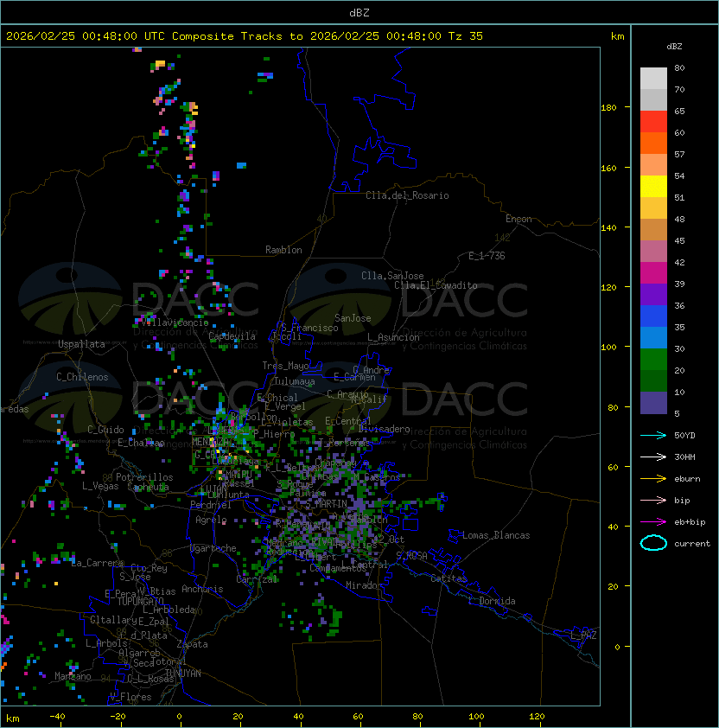Click map label 'Villavicencio'
This screenshot has height=728, width=719.
tap(175, 322)
